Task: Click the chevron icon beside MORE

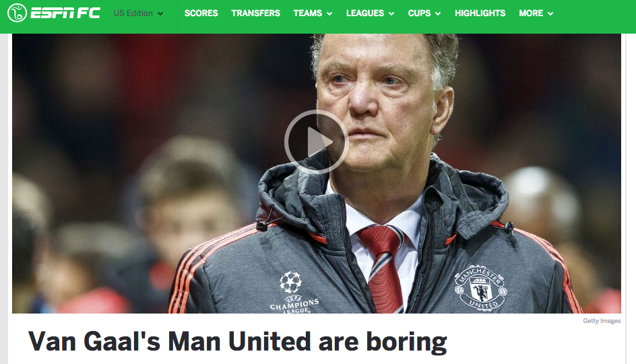Action: pos(550,13)
